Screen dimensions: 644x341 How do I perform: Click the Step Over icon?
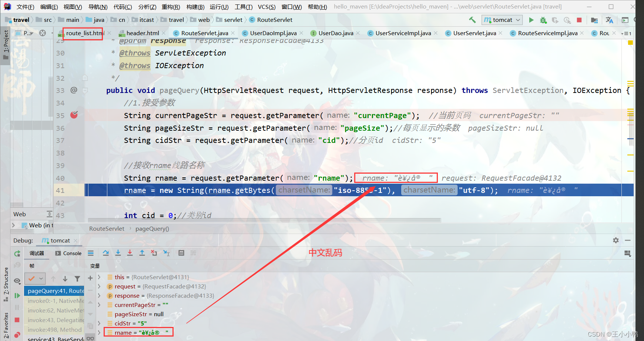[x=106, y=253]
